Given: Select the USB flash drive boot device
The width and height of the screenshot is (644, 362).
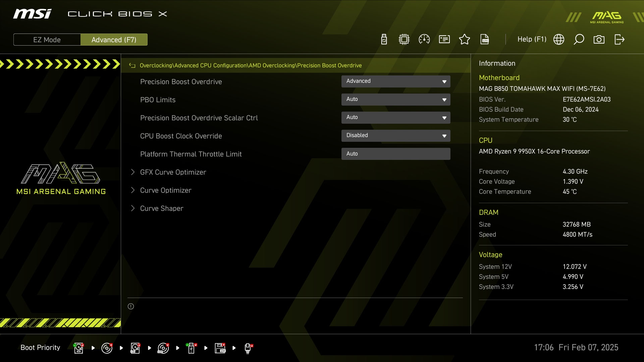Looking at the screenshot, I should 191,348.
